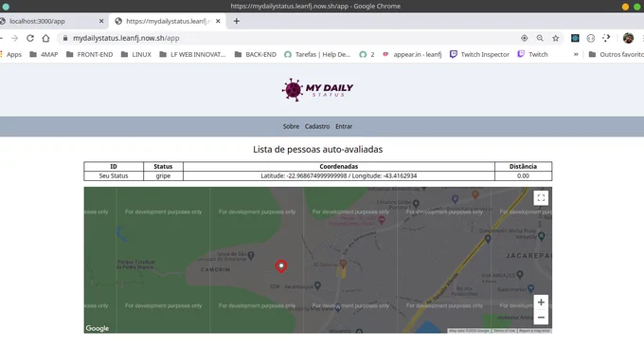Screen dimensions: 644x349
Task: Close the mydailystatus.leanfj tab
Action: pyautogui.click(x=218, y=21)
